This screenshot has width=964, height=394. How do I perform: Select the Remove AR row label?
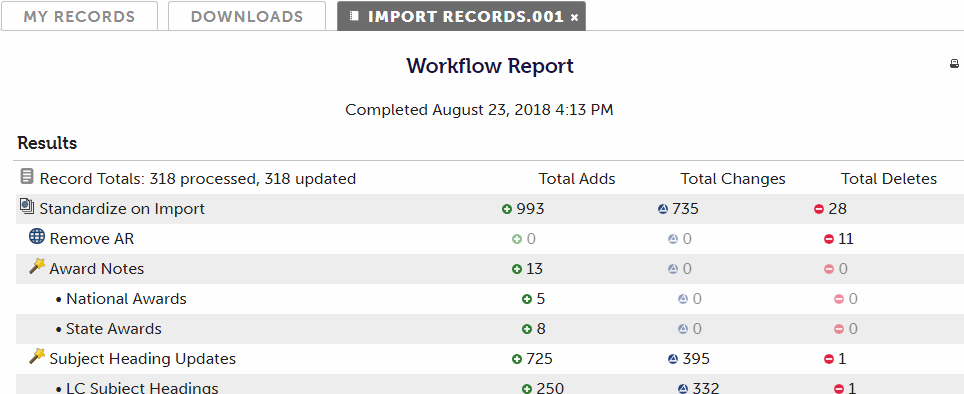tap(92, 239)
